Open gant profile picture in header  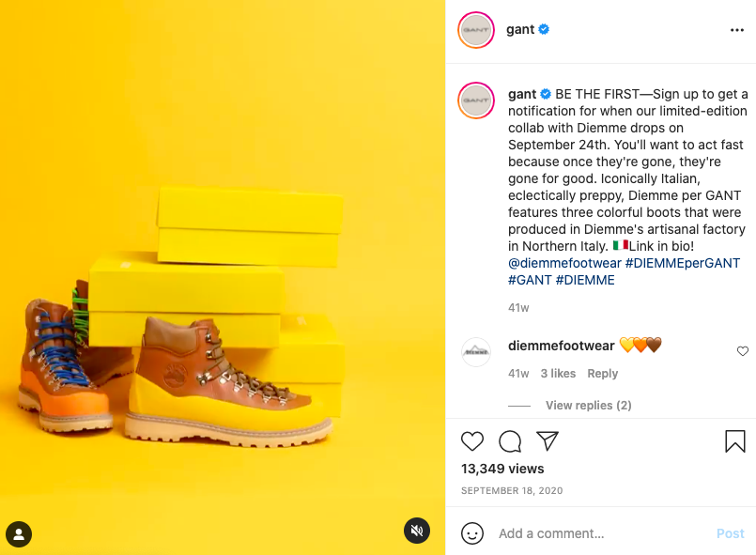(476, 30)
